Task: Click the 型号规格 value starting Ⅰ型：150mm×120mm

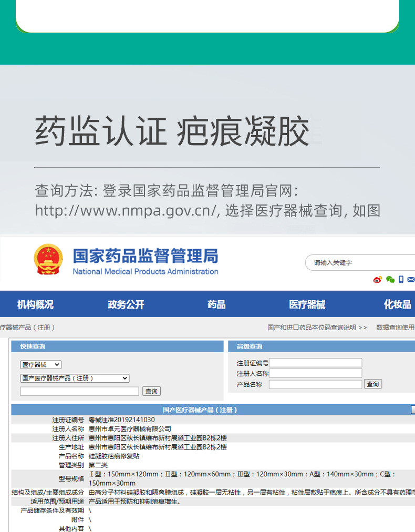Action: [x=242, y=479]
